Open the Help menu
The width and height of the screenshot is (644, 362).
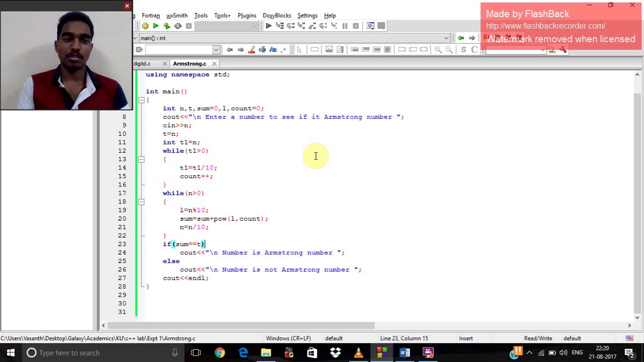(330, 16)
